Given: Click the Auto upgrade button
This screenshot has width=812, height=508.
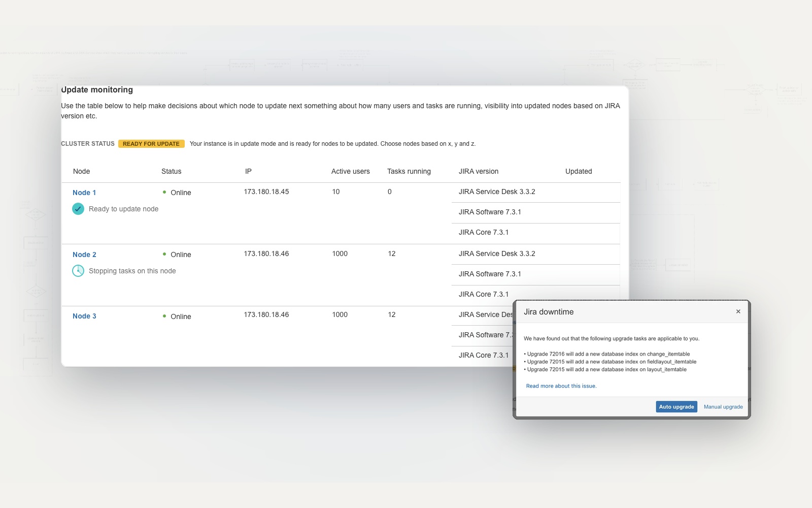Looking at the screenshot, I should (676, 407).
